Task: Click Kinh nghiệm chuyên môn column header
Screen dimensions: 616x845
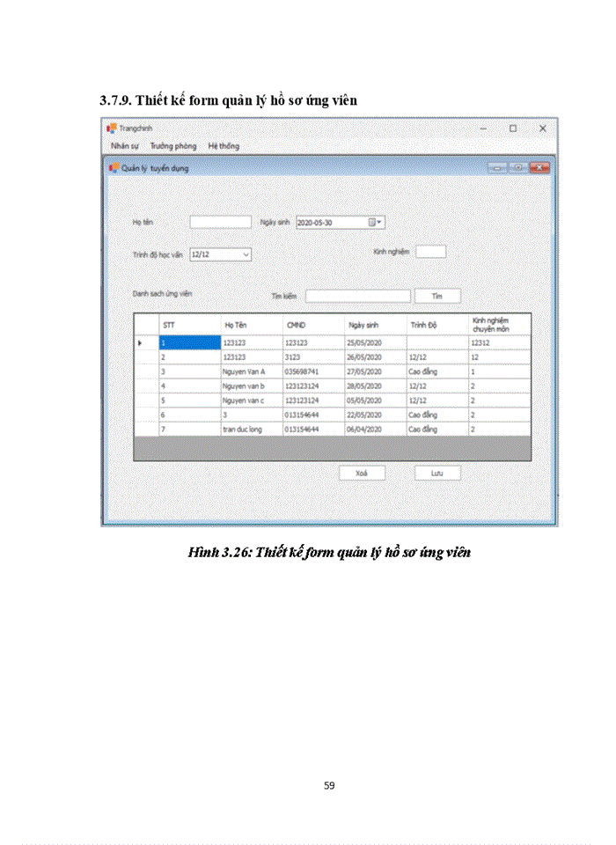Action: 500,325
